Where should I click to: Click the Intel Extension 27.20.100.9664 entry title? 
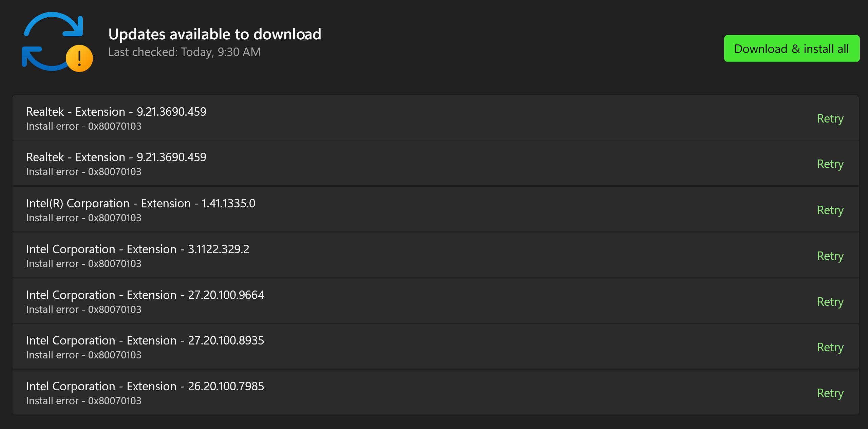[x=145, y=295]
